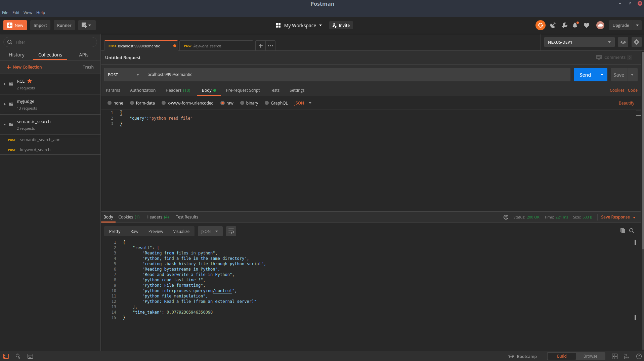Expand the myJudge collection
Image resolution: width=644 pixels, height=361 pixels.
(x=5, y=104)
